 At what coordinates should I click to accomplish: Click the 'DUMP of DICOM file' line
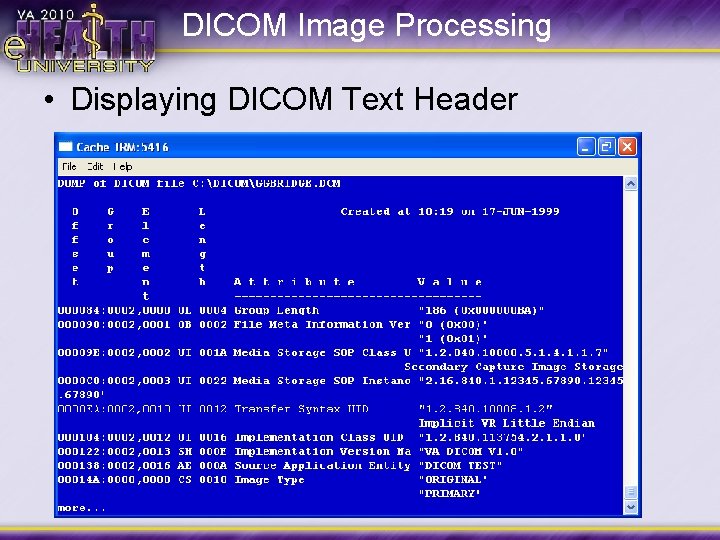pos(199,184)
